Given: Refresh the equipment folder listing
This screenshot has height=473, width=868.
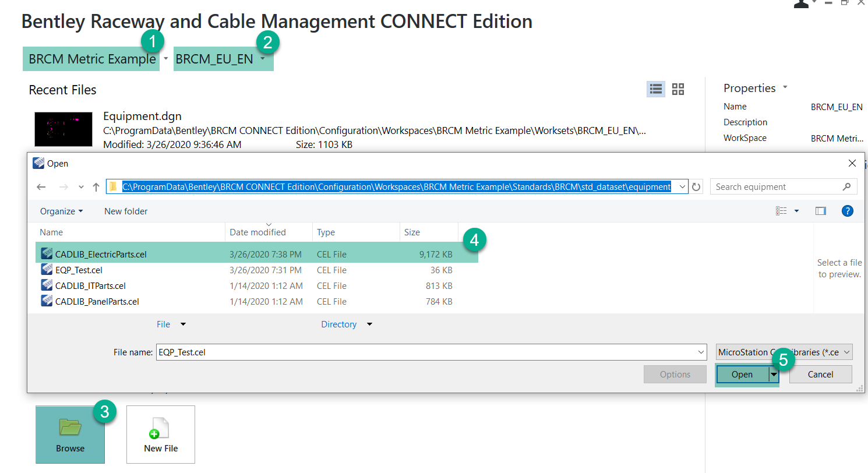Looking at the screenshot, I should pyautogui.click(x=696, y=187).
